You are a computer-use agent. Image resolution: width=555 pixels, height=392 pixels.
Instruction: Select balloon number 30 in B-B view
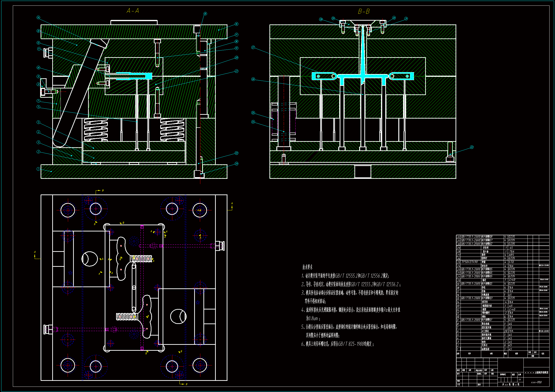point(394,18)
